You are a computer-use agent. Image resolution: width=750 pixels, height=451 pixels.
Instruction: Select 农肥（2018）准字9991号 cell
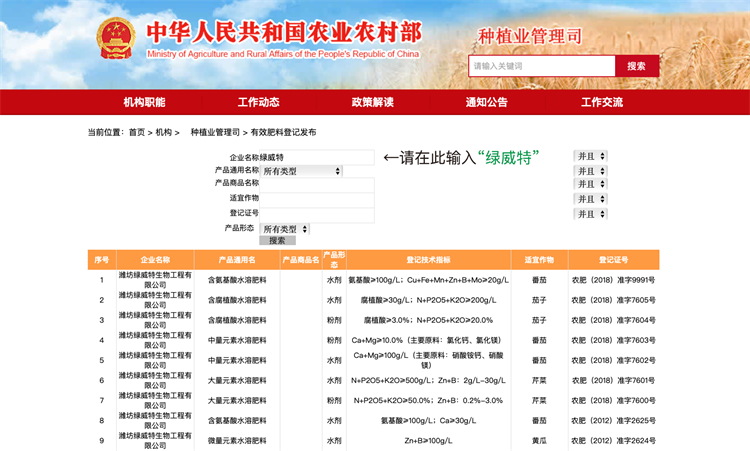pyautogui.click(x=614, y=280)
